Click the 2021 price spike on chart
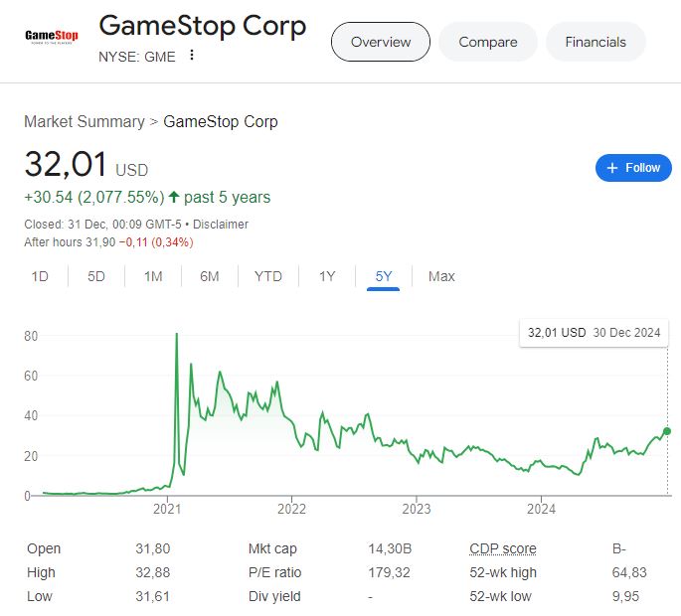The image size is (681, 616). (177, 334)
